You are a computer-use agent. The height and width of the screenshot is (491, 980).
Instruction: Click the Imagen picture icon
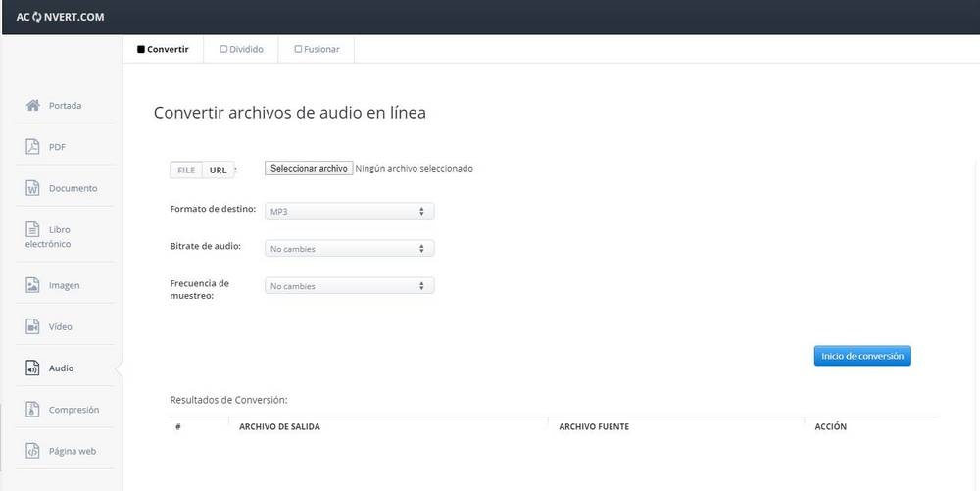coord(32,285)
